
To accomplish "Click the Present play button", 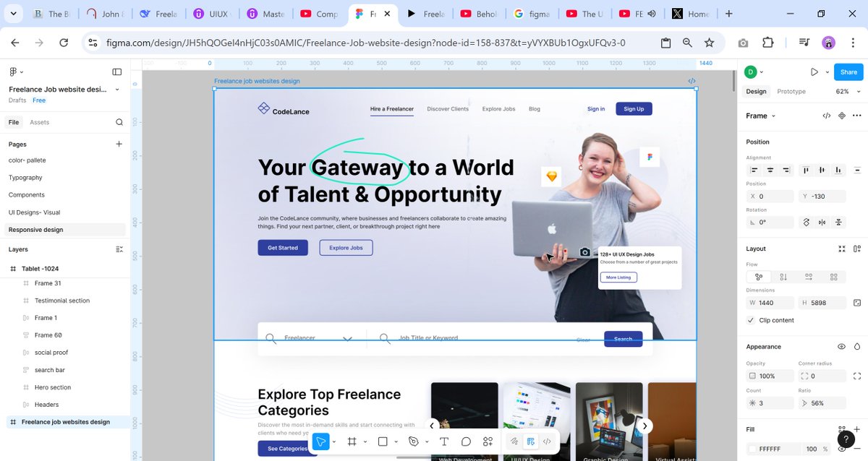I will [x=814, y=72].
